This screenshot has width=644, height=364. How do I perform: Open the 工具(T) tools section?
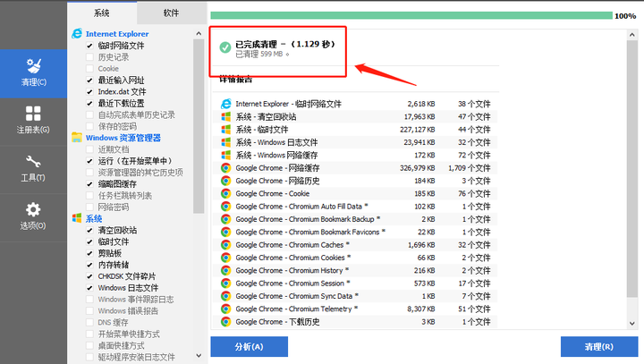(x=33, y=169)
